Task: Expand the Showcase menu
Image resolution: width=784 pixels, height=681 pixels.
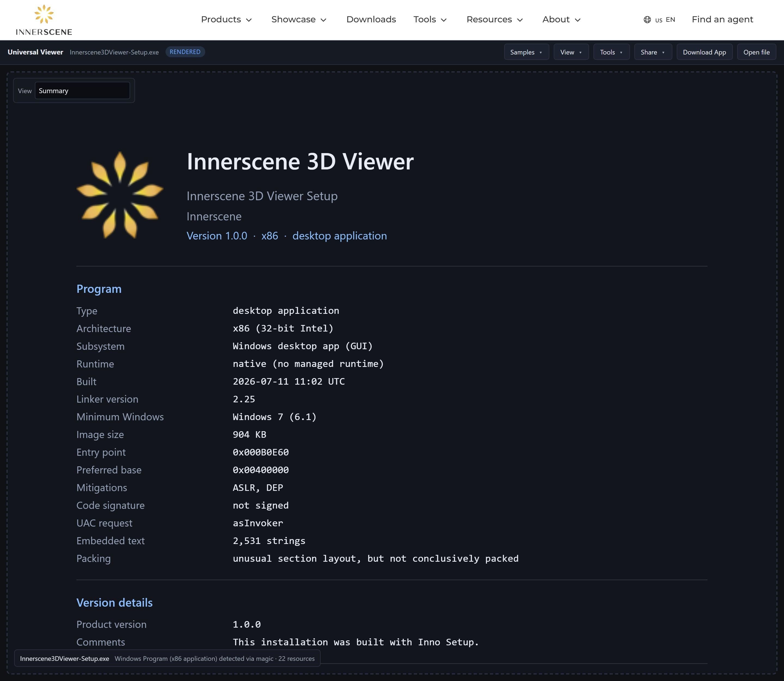Action: pyautogui.click(x=299, y=19)
